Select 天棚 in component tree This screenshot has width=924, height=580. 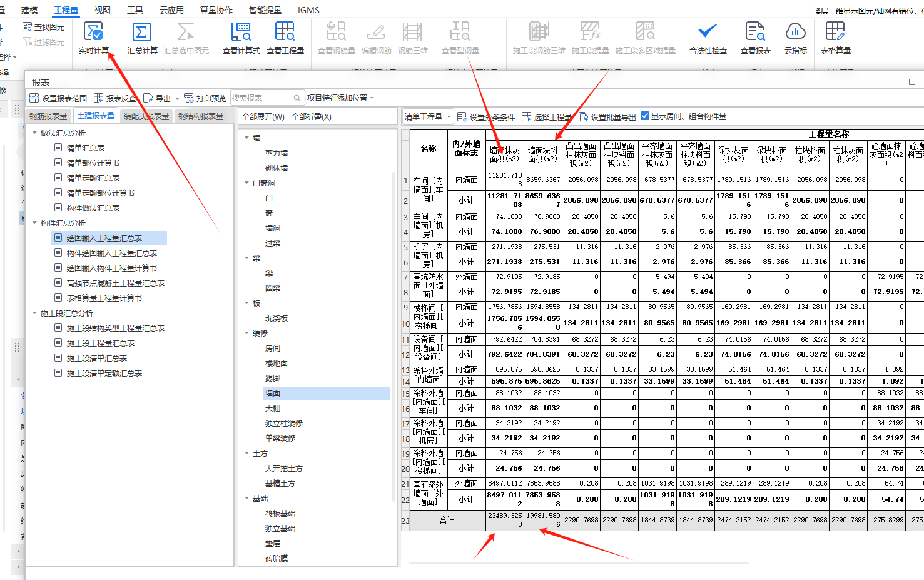(273, 408)
